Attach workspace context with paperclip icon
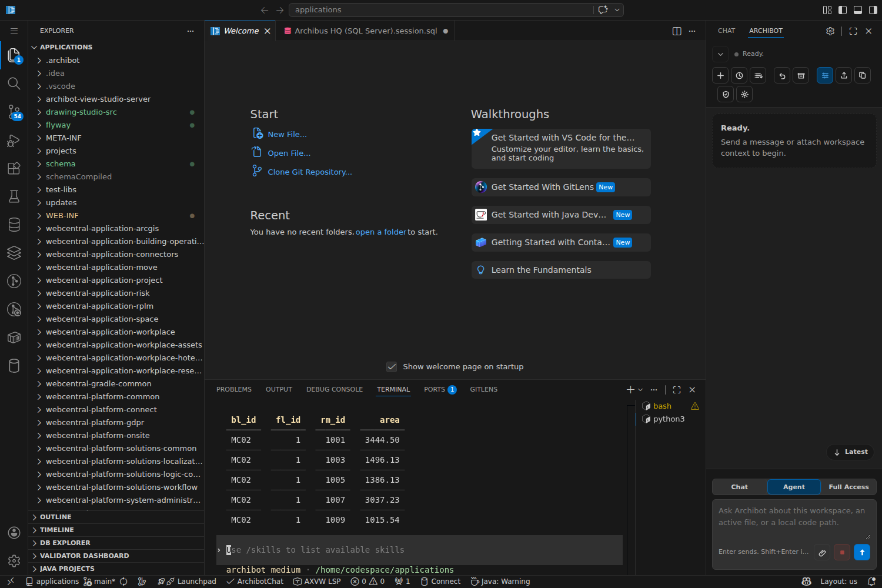882x588 pixels. pyautogui.click(x=822, y=553)
